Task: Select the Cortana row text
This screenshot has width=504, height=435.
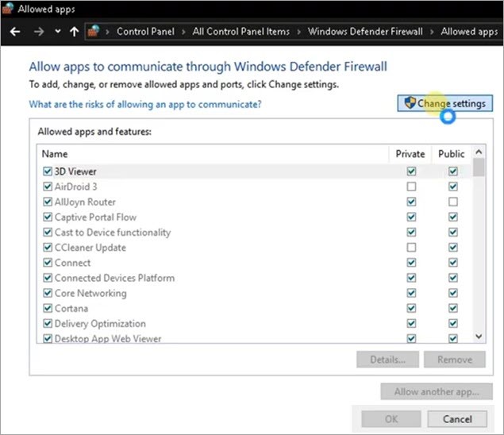Action: 71,309
